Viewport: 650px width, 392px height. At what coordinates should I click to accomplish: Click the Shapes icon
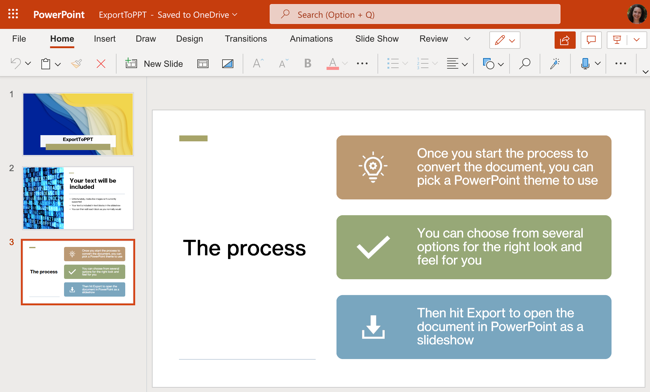click(x=488, y=64)
